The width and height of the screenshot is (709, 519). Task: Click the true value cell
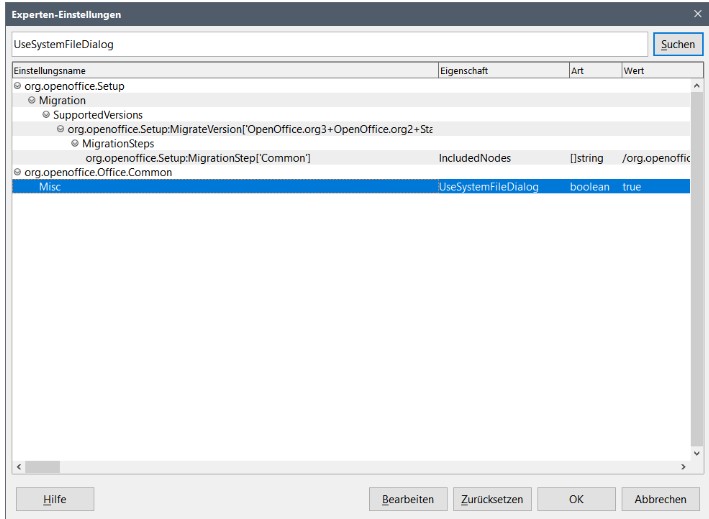click(632, 187)
